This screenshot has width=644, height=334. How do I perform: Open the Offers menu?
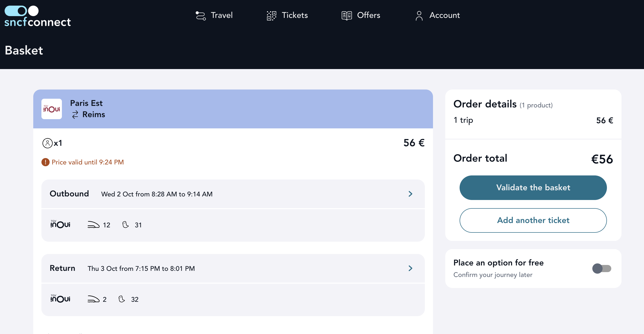point(368,15)
